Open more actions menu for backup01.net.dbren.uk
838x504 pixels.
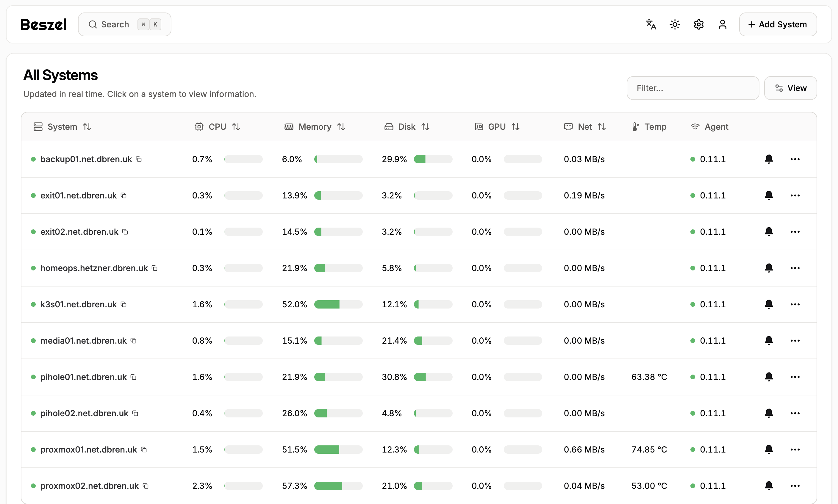(x=795, y=159)
